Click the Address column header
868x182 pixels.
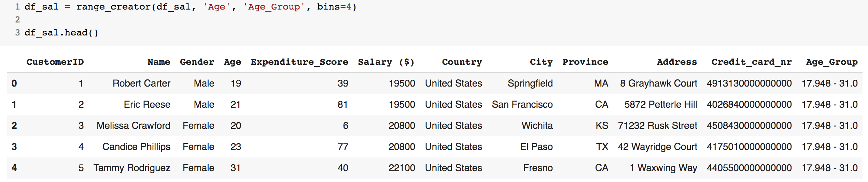(x=677, y=62)
